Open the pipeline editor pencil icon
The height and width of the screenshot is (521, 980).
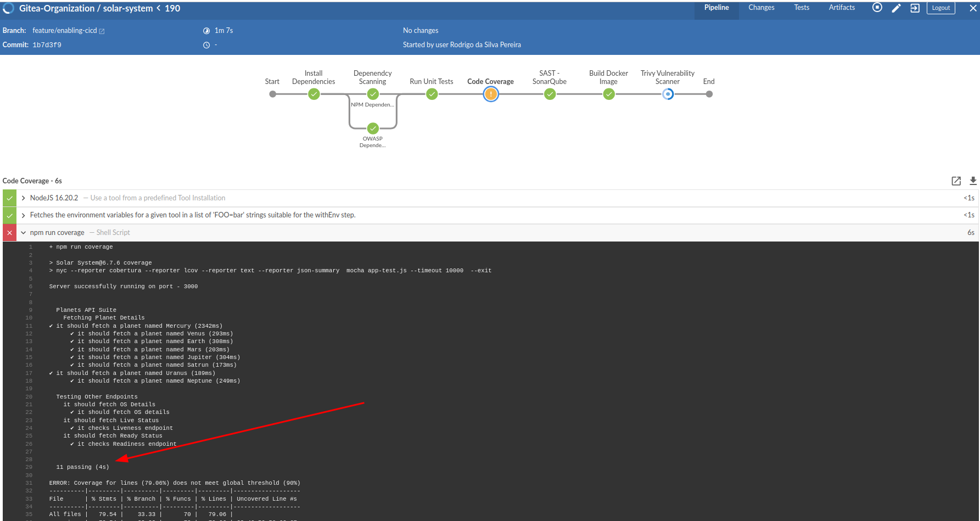click(896, 8)
